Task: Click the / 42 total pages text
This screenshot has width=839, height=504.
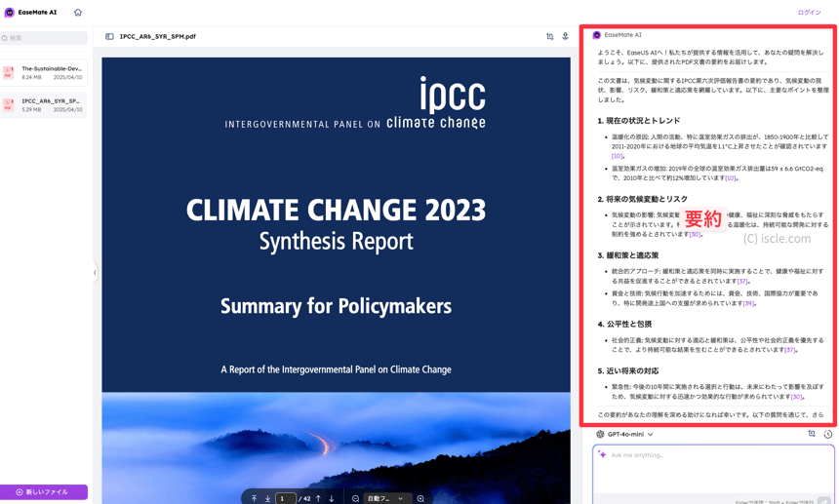Action: [304, 498]
